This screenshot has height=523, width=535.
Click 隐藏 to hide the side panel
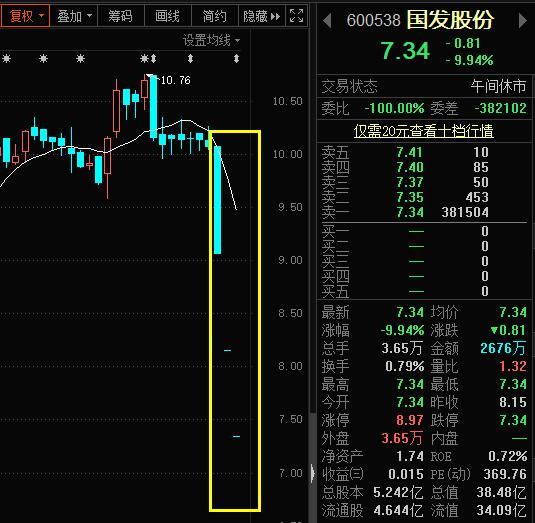pyautogui.click(x=262, y=16)
